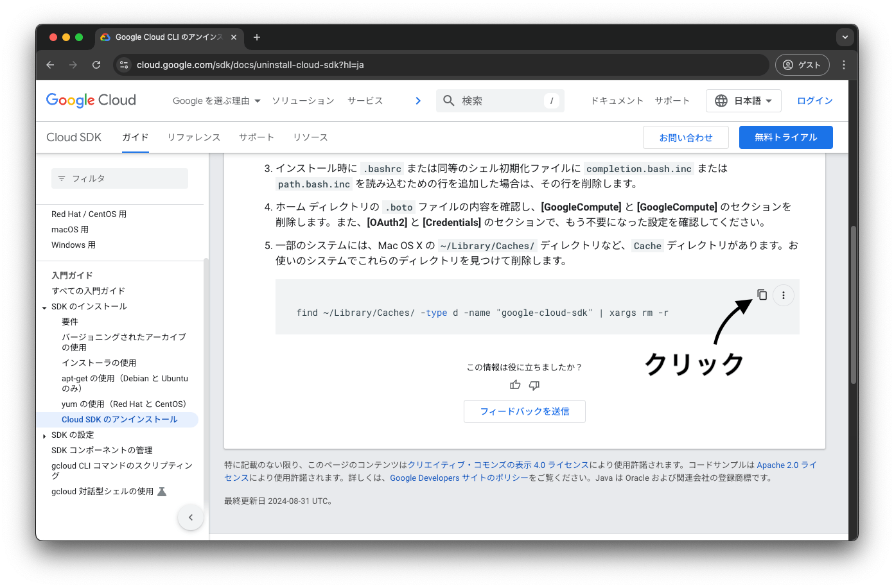Switch to the リソース tab

pyautogui.click(x=311, y=137)
